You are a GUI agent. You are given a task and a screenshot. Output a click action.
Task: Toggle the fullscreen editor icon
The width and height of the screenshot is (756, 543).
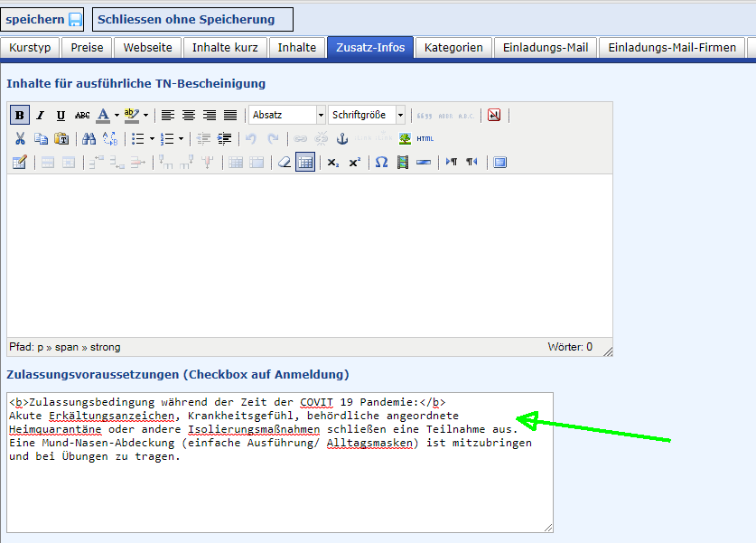click(500, 163)
